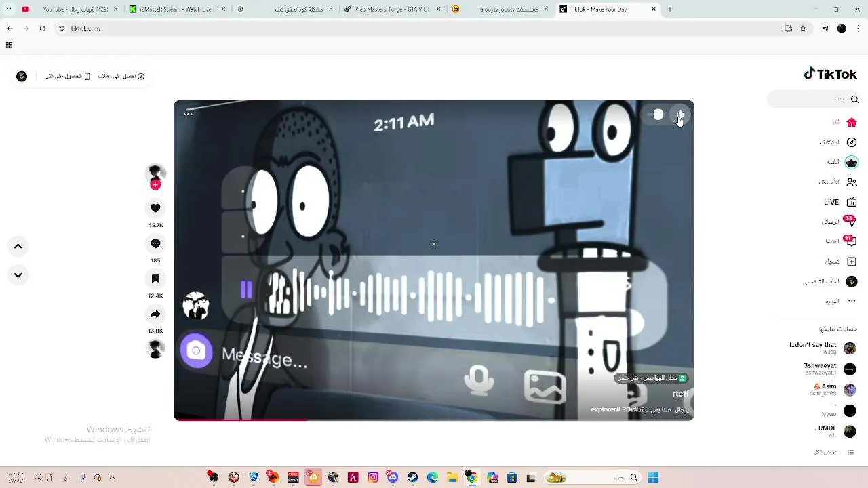This screenshot has height=488, width=868.
Task: Share the video with the arrow icon
Action: 155,314
